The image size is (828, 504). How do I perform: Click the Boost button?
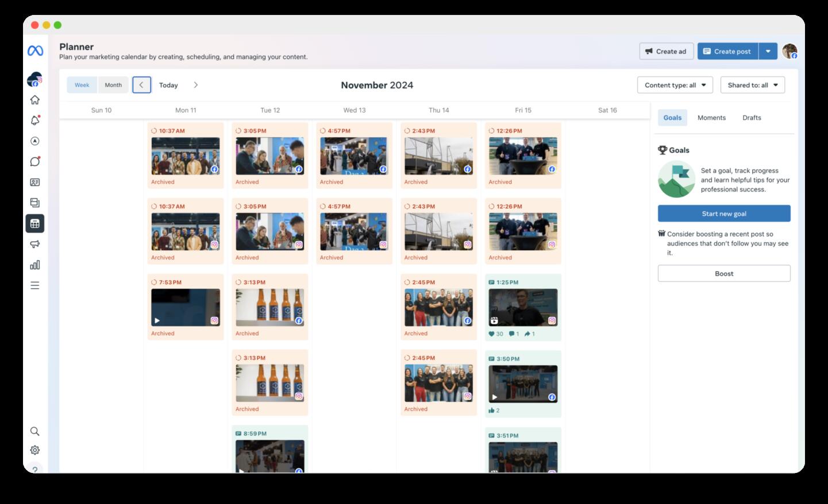[724, 274]
